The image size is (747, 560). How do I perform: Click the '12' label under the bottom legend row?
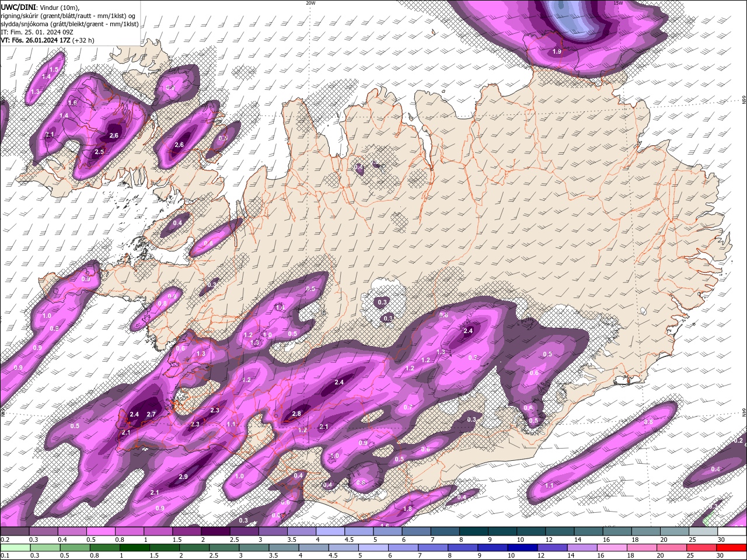(x=541, y=555)
